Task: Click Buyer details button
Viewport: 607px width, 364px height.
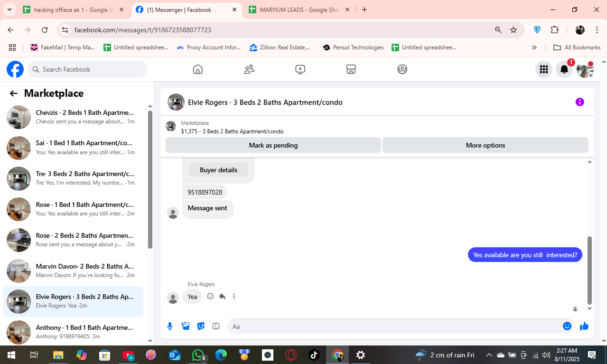Action: (x=218, y=170)
